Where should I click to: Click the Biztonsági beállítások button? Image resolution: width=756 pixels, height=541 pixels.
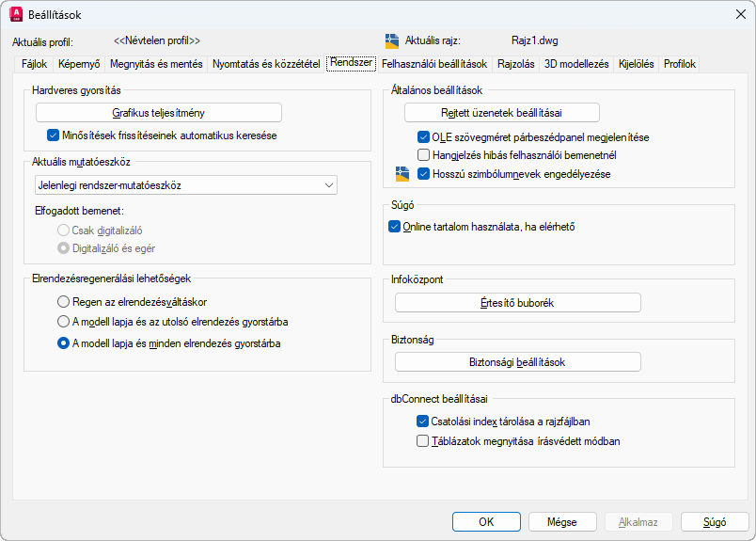pos(517,362)
